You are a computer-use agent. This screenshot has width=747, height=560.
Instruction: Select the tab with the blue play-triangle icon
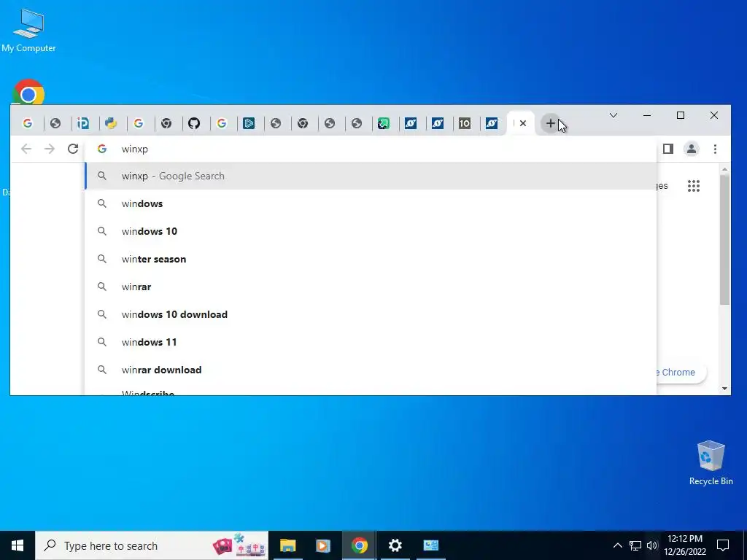click(249, 124)
